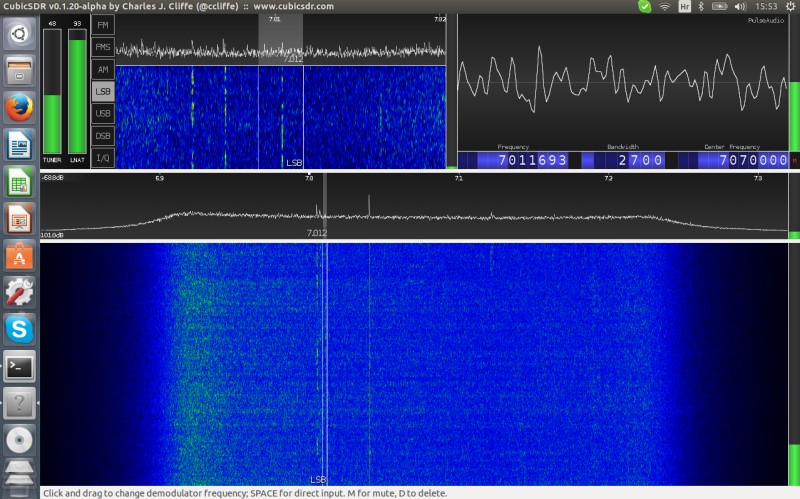Screen dimensions: 800x499
Task: Click the audio oscilloscope waveform display
Action: point(622,82)
